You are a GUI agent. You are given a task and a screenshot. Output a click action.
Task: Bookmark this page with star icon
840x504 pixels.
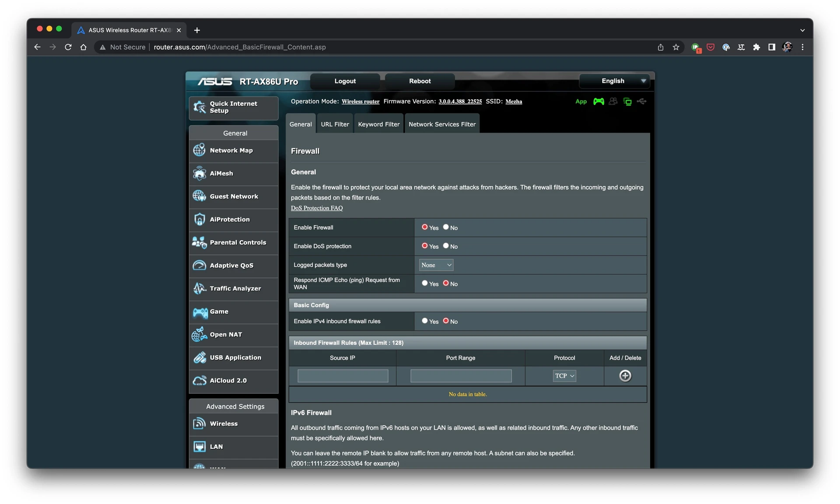click(x=676, y=47)
